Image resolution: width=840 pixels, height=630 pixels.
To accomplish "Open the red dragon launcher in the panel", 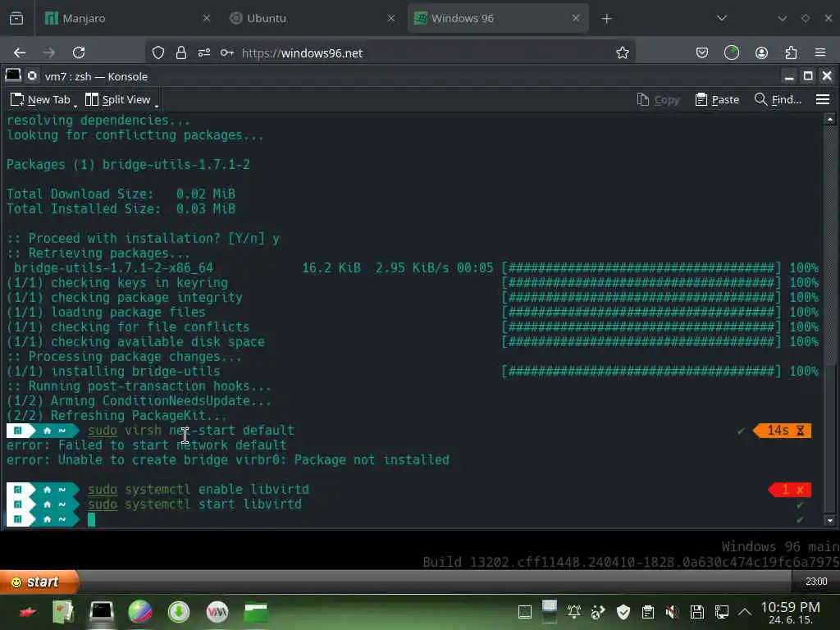I will tap(28, 612).
